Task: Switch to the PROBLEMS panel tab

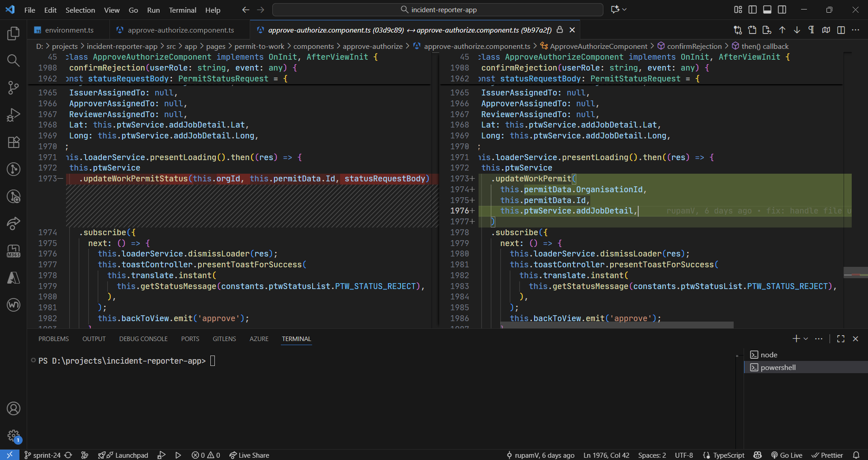Action: coord(53,339)
